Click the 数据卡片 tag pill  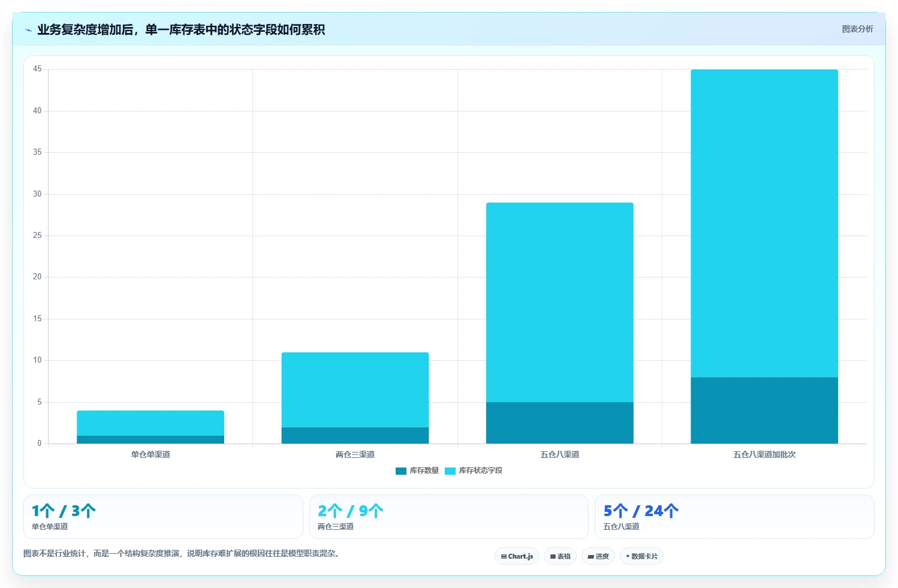(641, 556)
